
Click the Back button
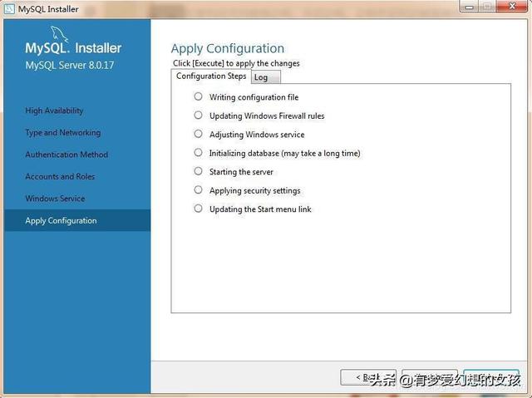click(x=368, y=377)
